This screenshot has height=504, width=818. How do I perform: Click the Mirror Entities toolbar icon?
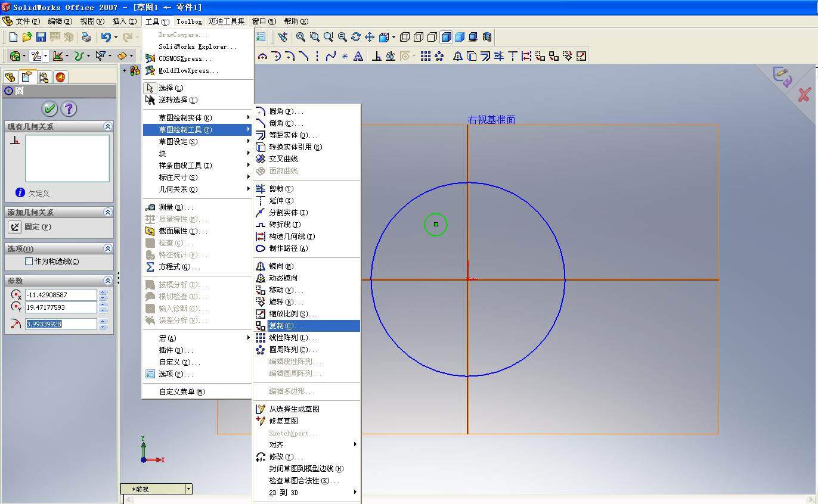pos(458,56)
